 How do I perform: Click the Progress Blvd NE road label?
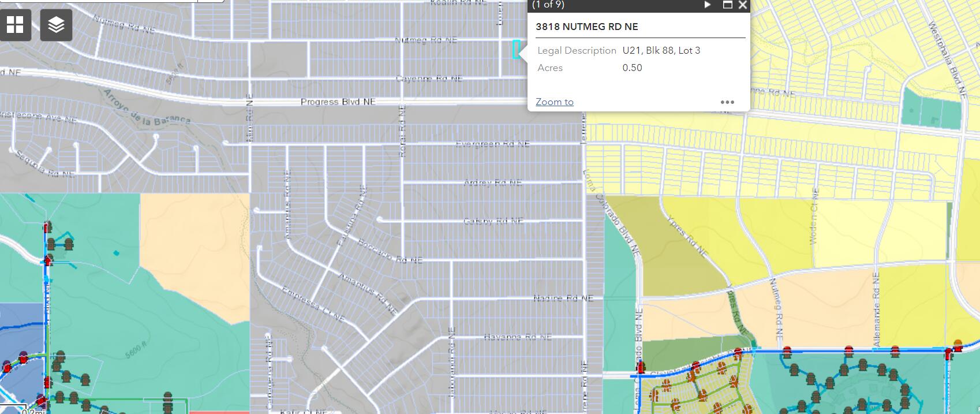338,102
